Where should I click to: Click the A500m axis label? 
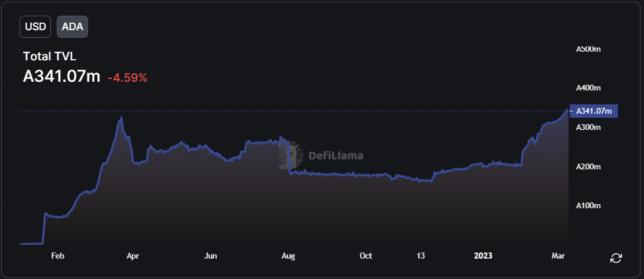pyautogui.click(x=588, y=49)
